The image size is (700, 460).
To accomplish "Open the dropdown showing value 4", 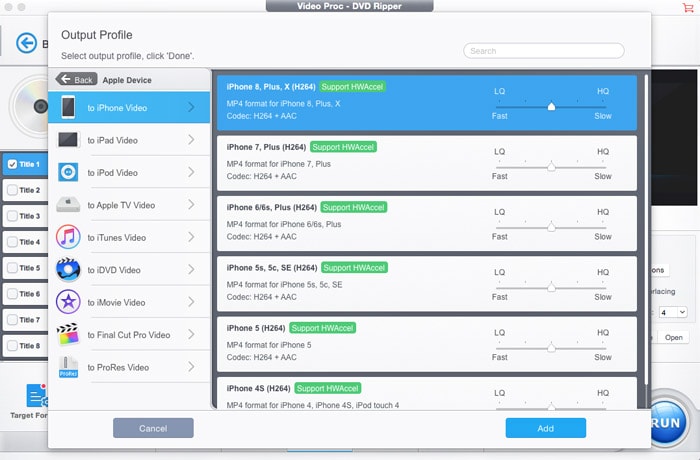I will point(673,312).
